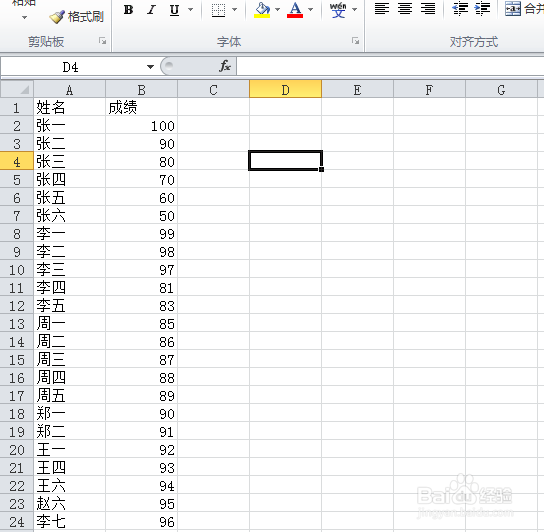Click cell with name 周三
The width and height of the screenshot is (544, 532).
69,360
